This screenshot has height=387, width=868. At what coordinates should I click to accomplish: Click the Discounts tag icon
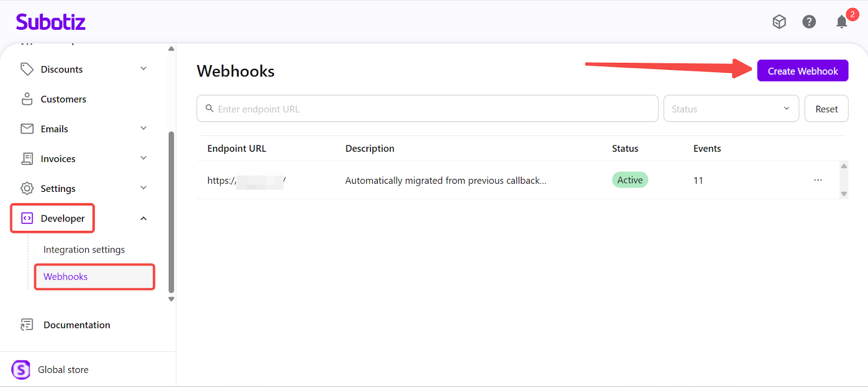point(27,69)
